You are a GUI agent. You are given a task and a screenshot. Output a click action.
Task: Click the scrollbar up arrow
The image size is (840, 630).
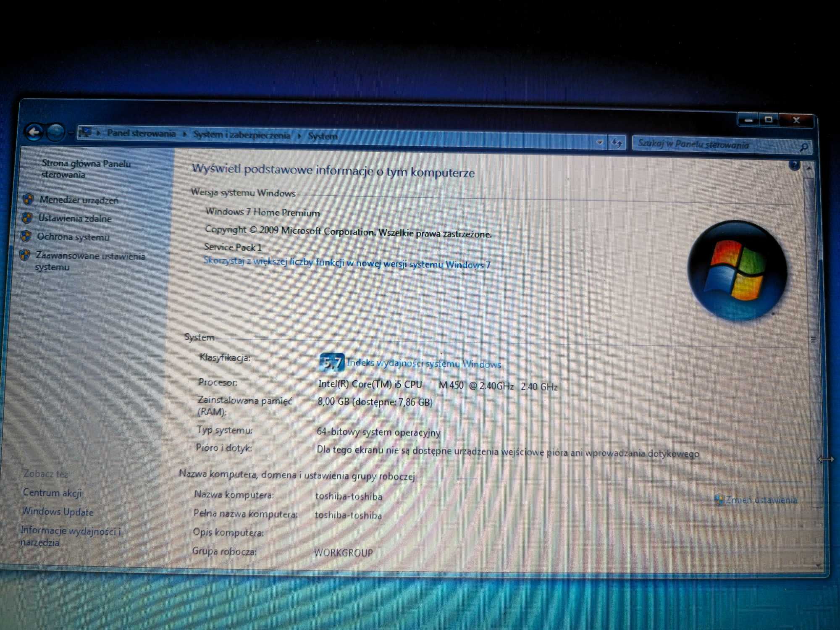click(809, 168)
